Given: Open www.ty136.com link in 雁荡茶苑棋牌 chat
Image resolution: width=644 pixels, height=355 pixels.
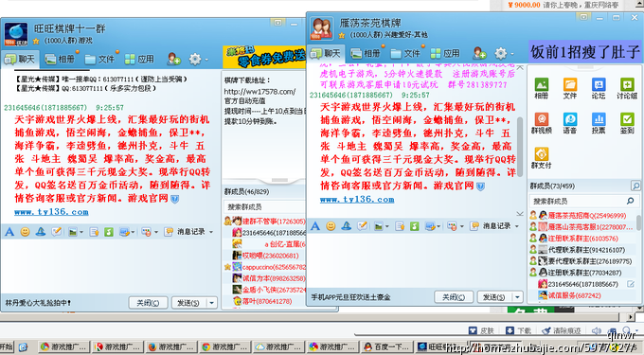Looking at the screenshot, I should [x=357, y=200].
